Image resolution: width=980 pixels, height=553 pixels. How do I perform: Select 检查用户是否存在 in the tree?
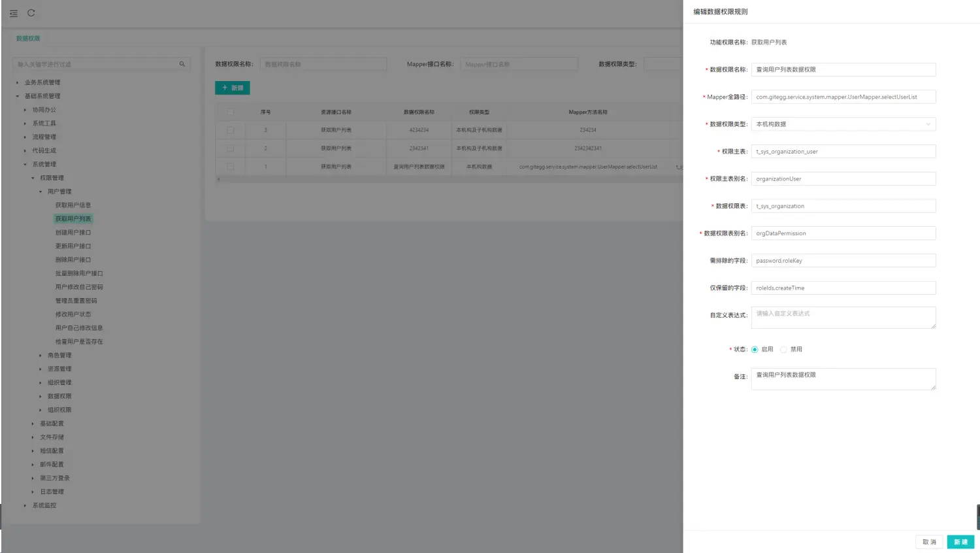point(79,342)
